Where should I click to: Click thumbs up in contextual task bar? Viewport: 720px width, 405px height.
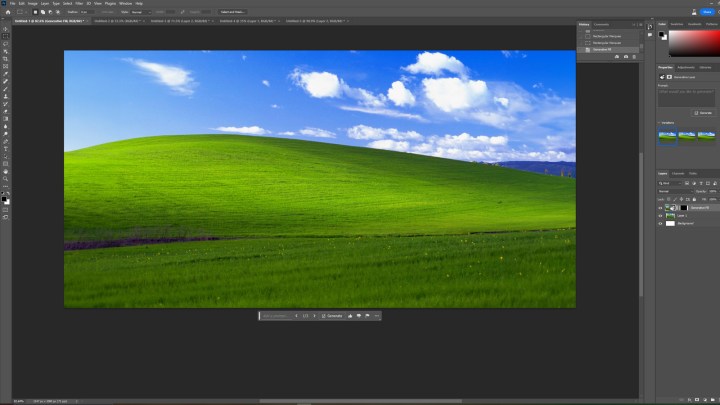click(350, 316)
